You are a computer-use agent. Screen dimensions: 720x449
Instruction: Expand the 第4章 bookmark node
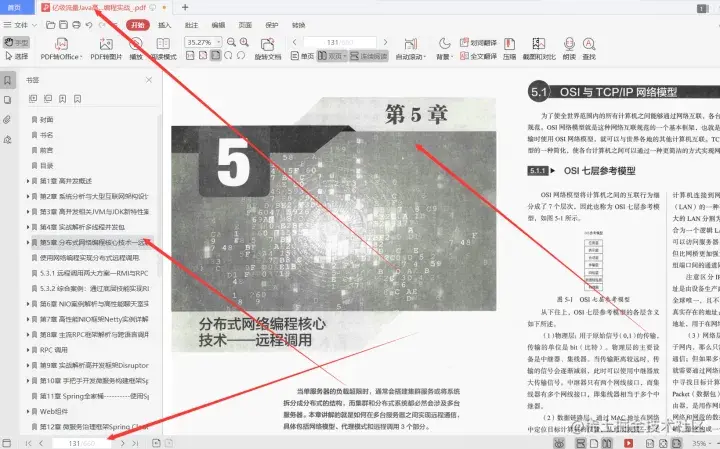(x=28, y=227)
